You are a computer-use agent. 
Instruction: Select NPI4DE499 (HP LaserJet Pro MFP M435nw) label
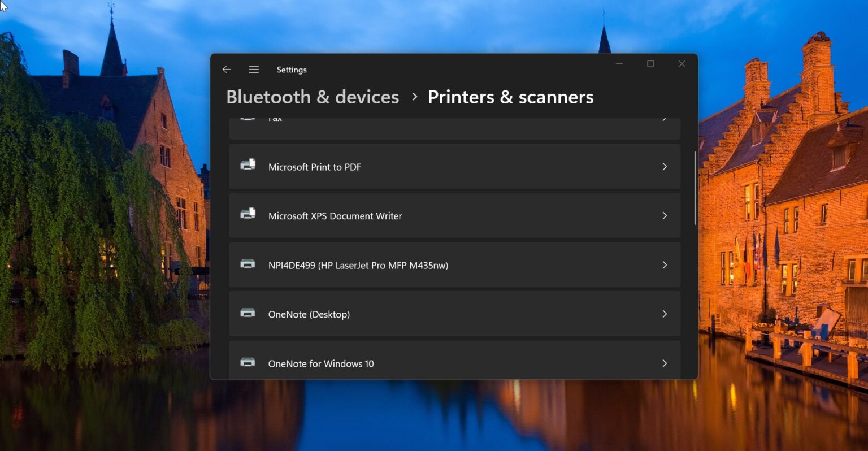[x=358, y=266]
